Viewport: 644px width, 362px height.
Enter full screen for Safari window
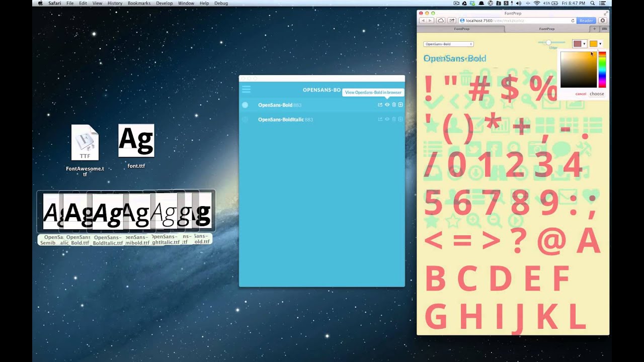606,13
